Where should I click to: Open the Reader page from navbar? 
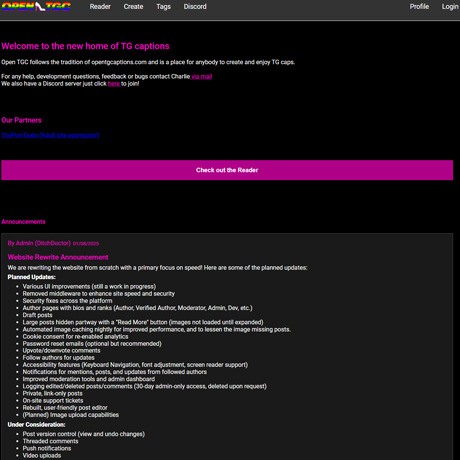point(100,7)
